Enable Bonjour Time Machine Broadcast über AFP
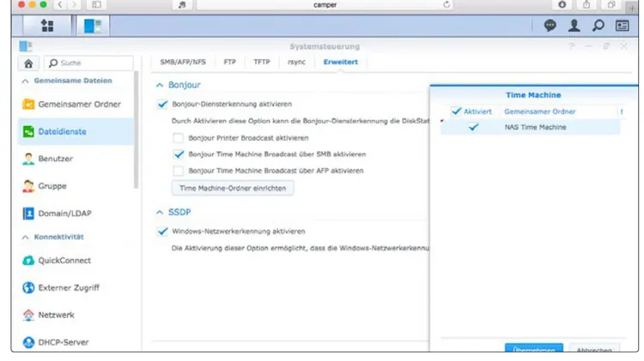This screenshot has width=644, height=361. coord(179,171)
